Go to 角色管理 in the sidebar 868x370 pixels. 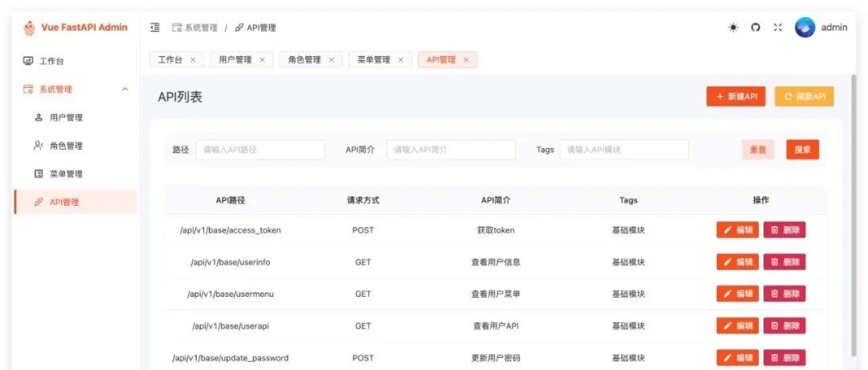pyautogui.click(x=76, y=146)
